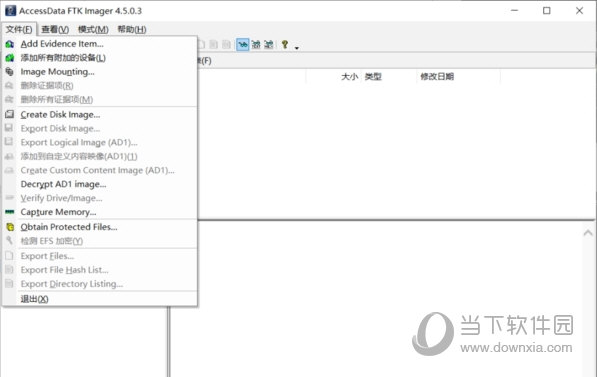This screenshot has height=377, width=597.
Task: Open the toolbar options dropdown arrow
Action: click(297, 48)
